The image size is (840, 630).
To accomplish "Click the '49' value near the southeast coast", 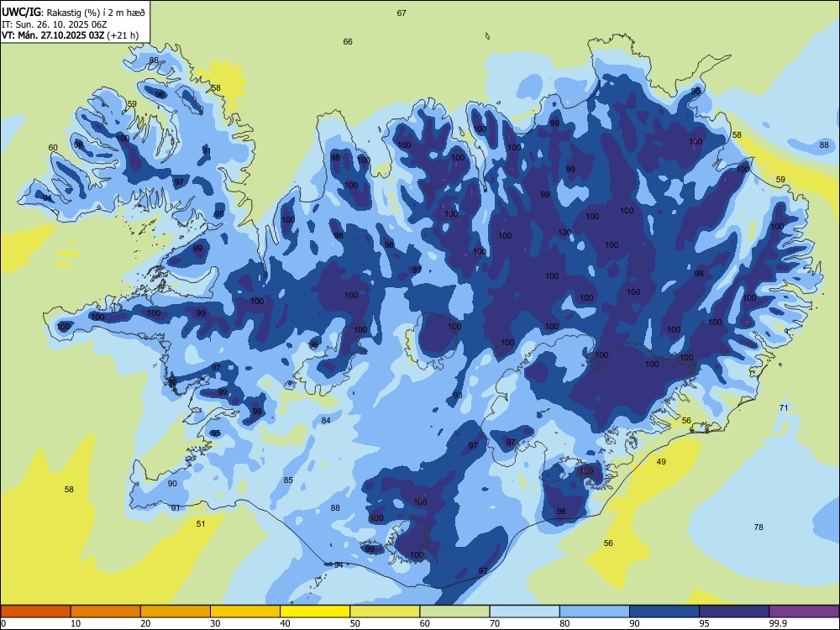I will tap(661, 461).
